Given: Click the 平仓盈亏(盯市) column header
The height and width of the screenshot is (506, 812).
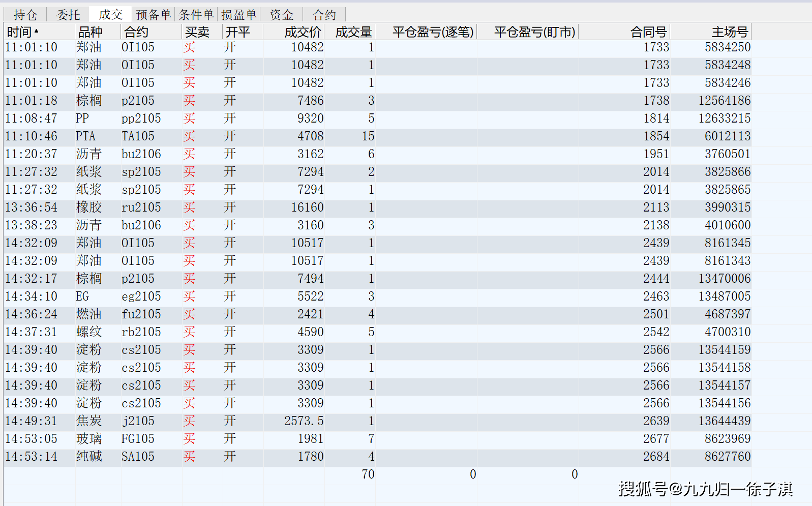Looking at the screenshot, I should click(528, 32).
